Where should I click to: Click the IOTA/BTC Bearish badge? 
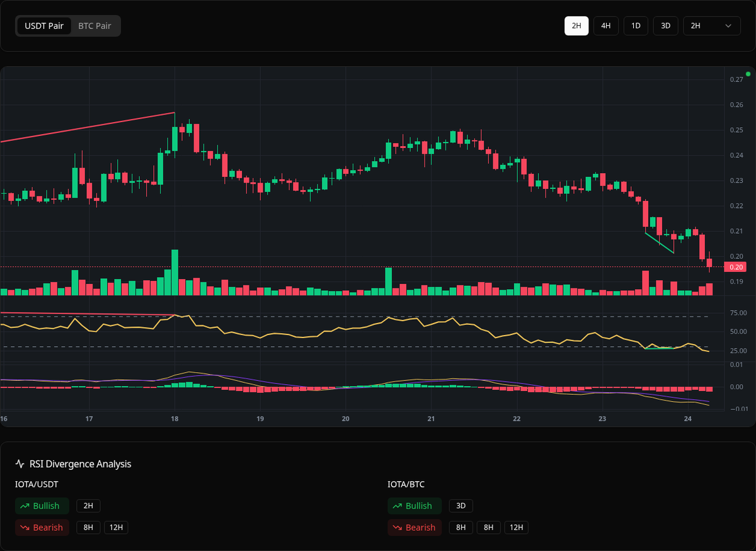click(415, 528)
